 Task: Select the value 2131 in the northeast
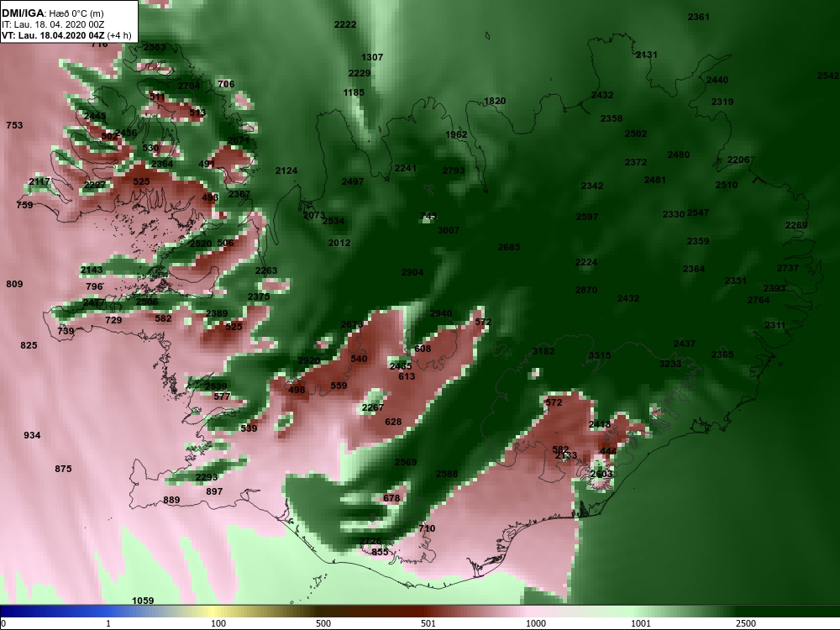pos(647,55)
